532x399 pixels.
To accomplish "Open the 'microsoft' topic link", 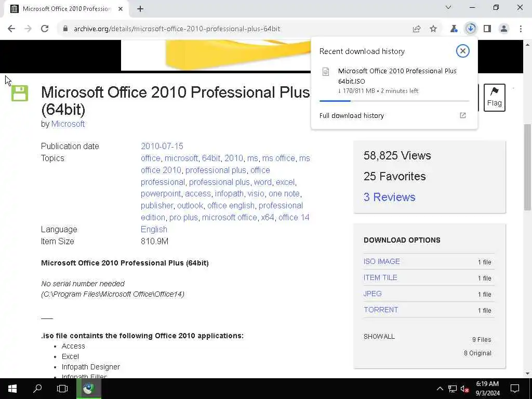I will (181, 158).
